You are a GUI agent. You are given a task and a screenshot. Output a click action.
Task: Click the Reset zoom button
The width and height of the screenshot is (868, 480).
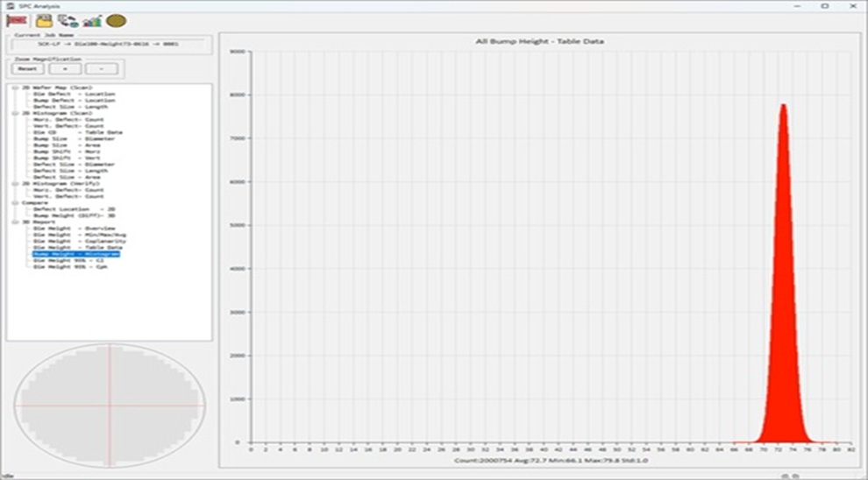pyautogui.click(x=28, y=68)
